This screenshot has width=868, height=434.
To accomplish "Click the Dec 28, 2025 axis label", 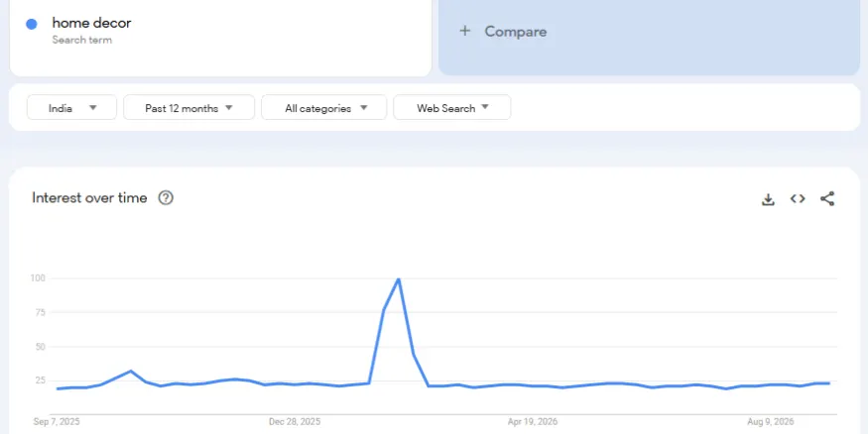I will [295, 422].
